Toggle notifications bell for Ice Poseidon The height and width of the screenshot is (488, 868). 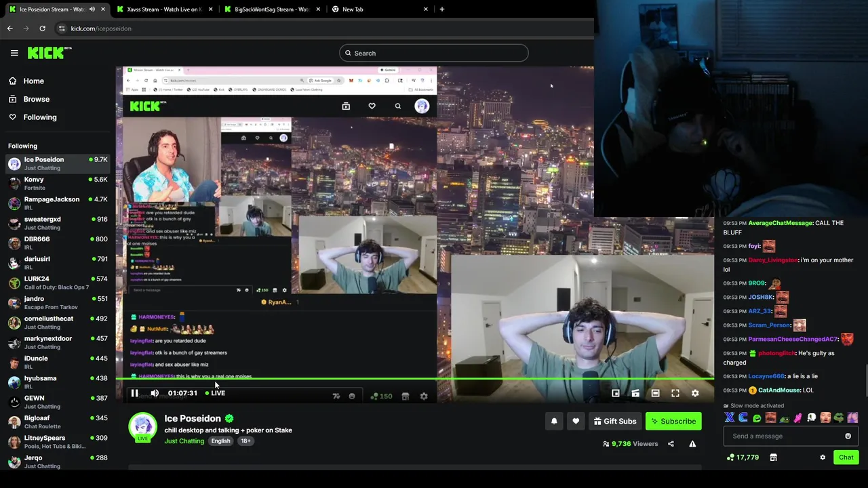point(554,422)
